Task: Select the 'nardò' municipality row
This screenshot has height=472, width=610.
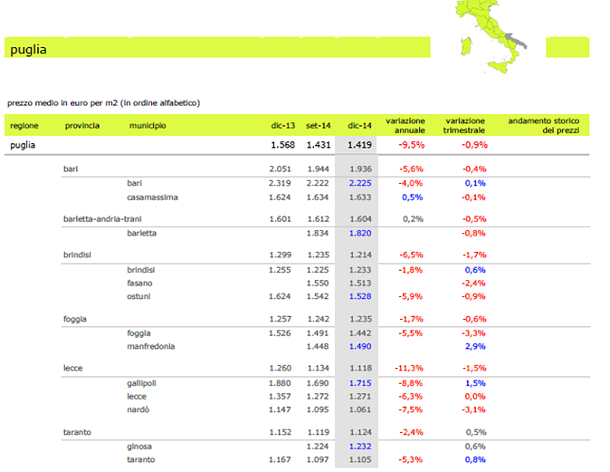Action: coord(138,410)
